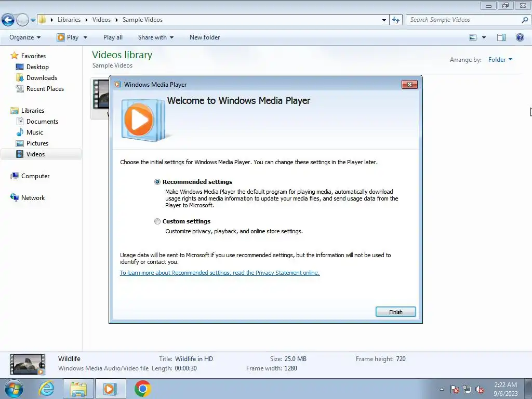Screen dimensions: 532x399
Task: Click the Play toolbar button
Action: pyautogui.click(x=68, y=37)
